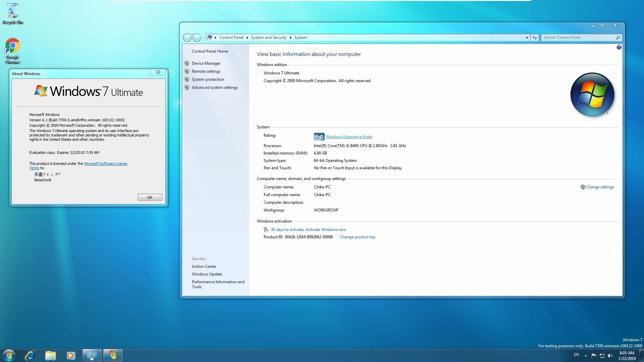Viewport: 644px width, 362px height.
Task: Click the Help question mark icon
Action: [x=619, y=47]
